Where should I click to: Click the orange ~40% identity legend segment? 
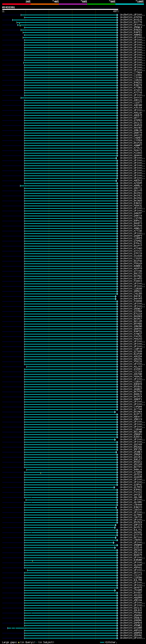pos(45,4)
